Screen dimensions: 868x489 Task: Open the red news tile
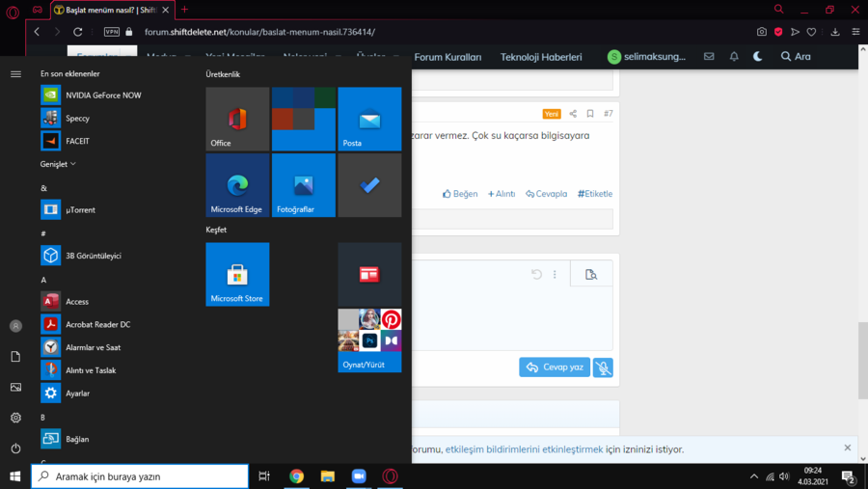pyautogui.click(x=369, y=274)
